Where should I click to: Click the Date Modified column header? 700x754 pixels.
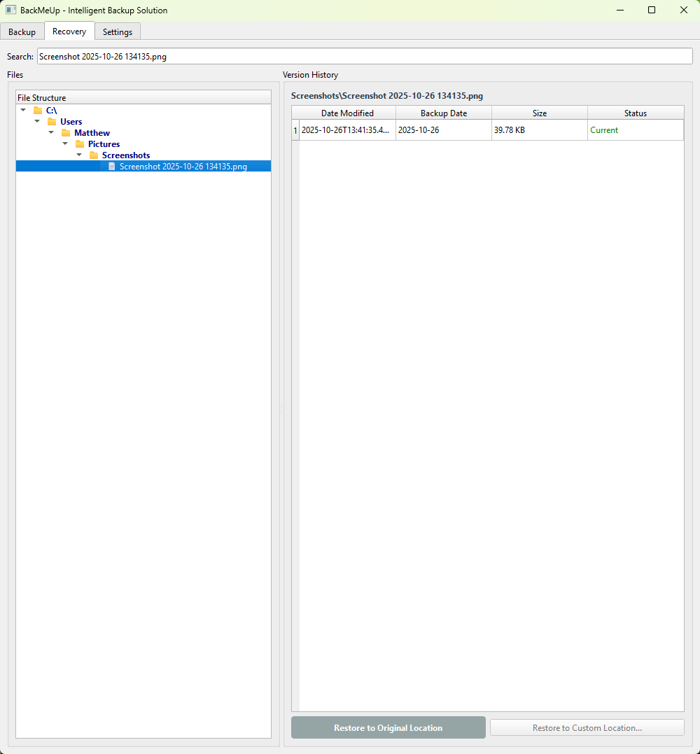pos(347,113)
